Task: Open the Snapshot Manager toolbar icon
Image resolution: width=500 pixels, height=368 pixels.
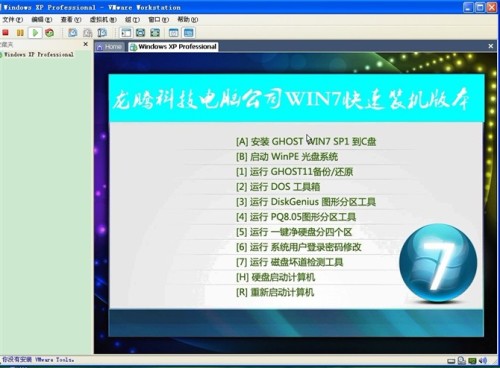Action: click(x=102, y=33)
